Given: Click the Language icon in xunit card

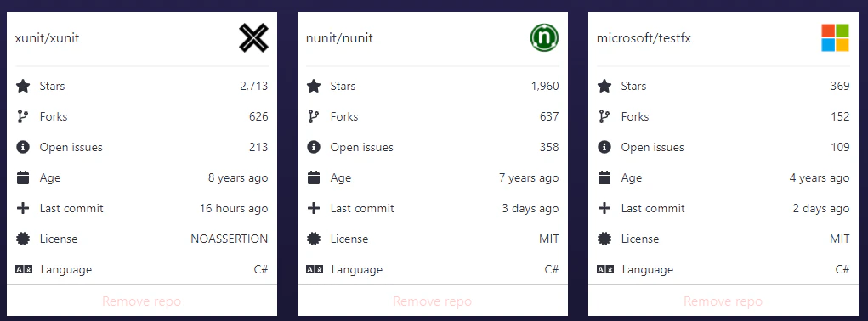Looking at the screenshot, I should coord(24,269).
